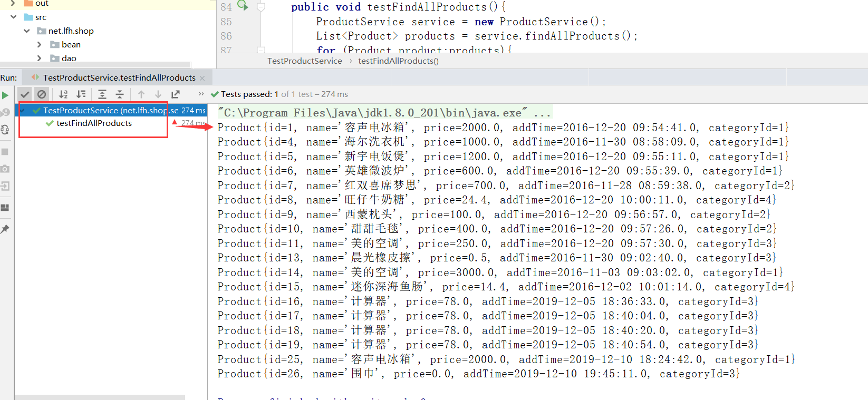
Task: Collapse TestProductService node in test tree
Action: click(23, 110)
